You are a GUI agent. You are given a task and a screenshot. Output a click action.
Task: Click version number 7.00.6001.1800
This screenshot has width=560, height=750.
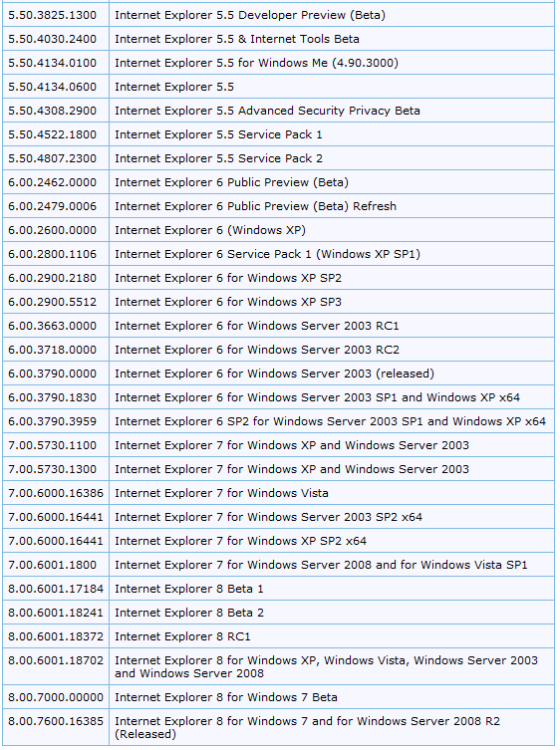(52, 565)
